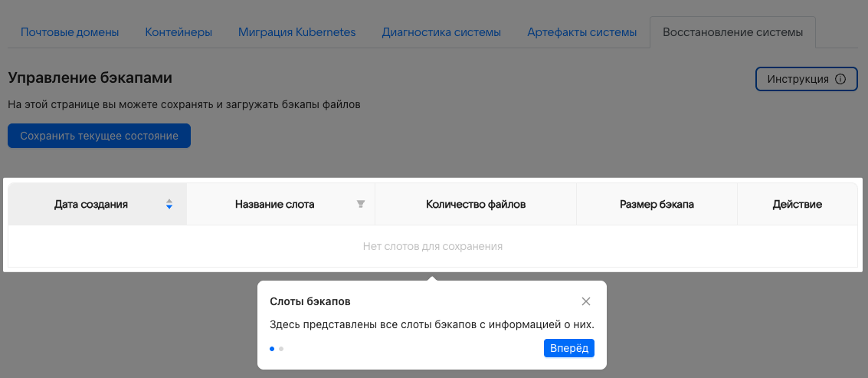Click the Слоты бэкапов popup title
The width and height of the screenshot is (868, 378).
[310, 301]
